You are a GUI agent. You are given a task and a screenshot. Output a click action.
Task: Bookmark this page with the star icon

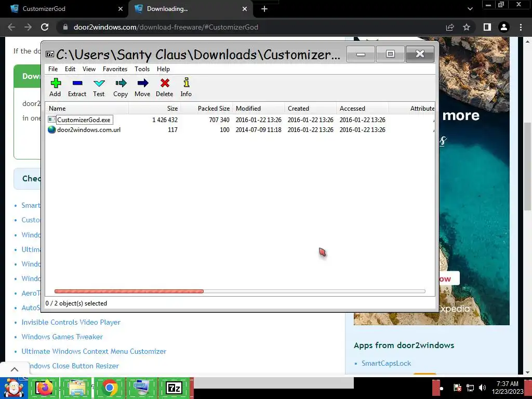tap(467, 27)
